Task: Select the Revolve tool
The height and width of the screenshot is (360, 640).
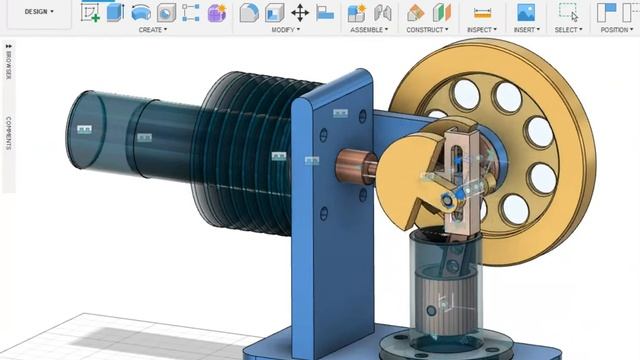Action: pos(141,12)
